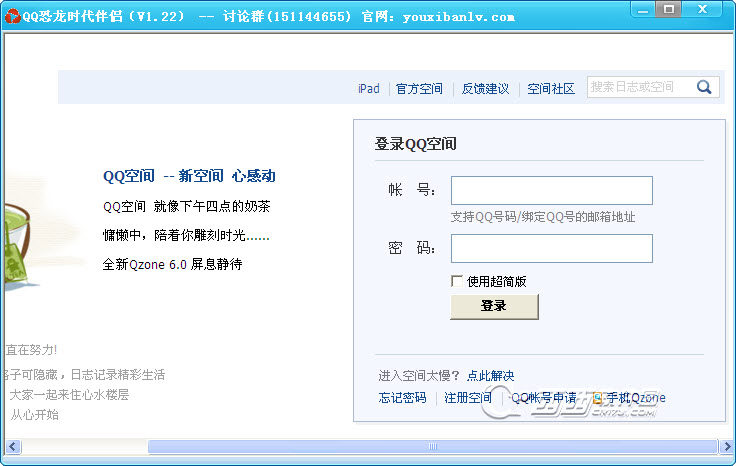
Task: Focus the 帐号 input field
Action: (552, 190)
